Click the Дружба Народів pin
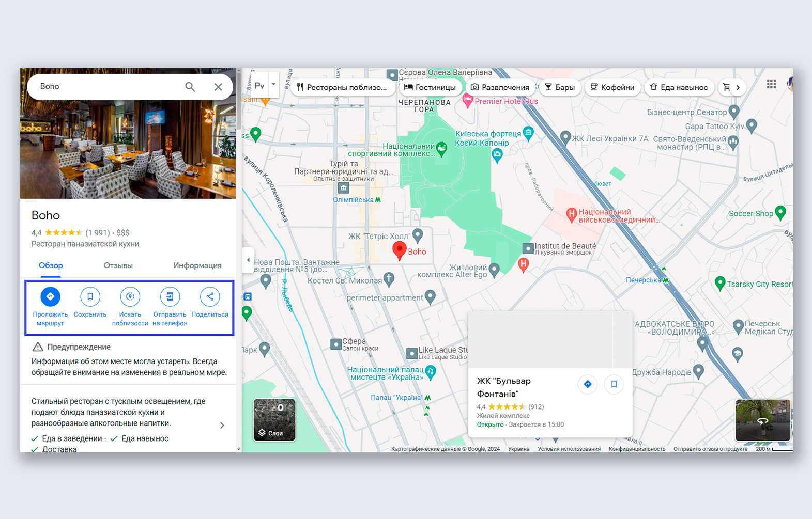 coord(698,371)
